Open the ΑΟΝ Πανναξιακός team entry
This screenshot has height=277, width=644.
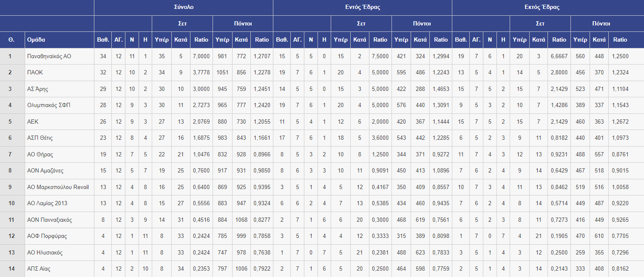(49, 220)
